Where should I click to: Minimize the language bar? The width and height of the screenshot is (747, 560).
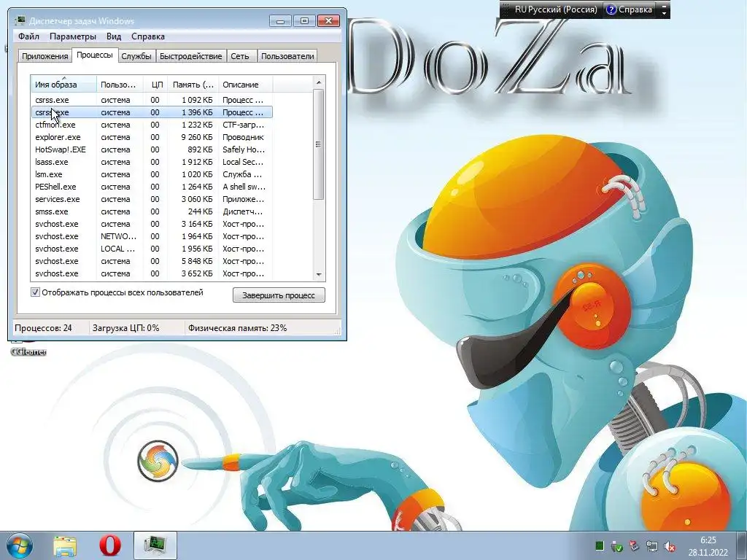pyautogui.click(x=664, y=6)
